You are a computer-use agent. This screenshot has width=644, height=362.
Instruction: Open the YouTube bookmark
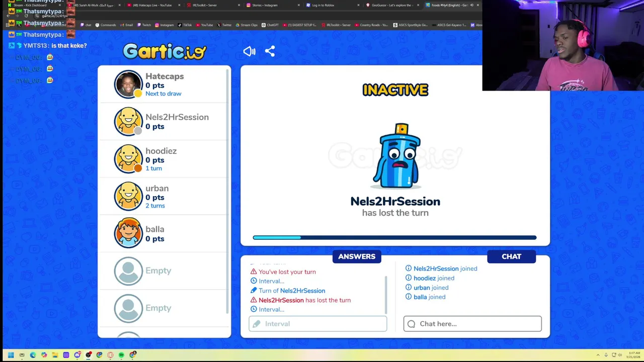204,25
